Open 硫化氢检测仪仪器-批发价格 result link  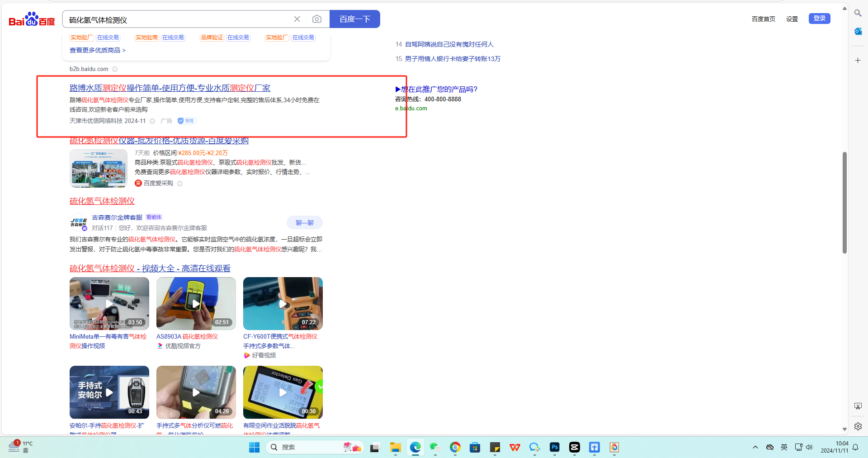(x=159, y=141)
